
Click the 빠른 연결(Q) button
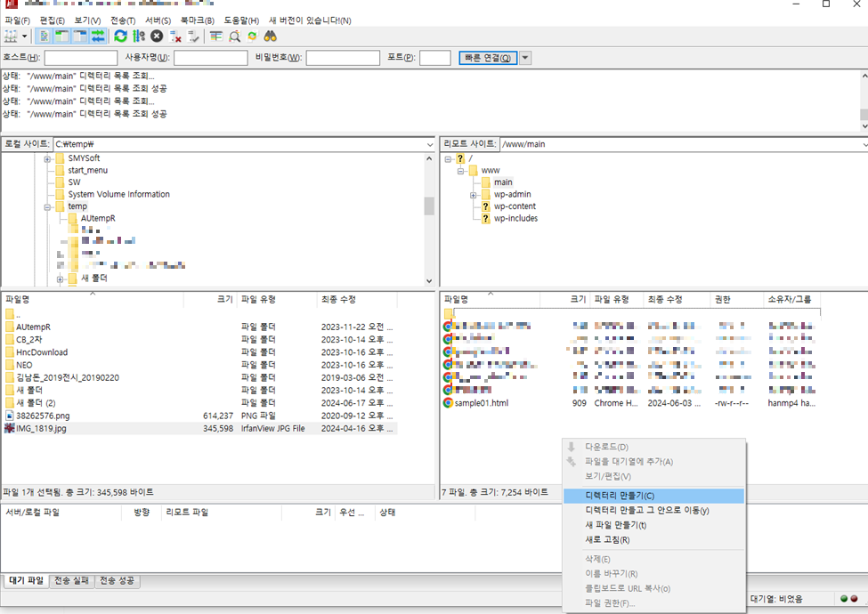488,56
